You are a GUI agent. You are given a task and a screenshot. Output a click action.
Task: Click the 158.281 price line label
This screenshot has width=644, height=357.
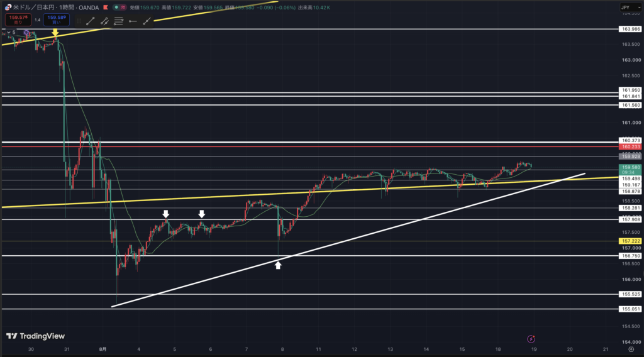[x=630, y=208]
